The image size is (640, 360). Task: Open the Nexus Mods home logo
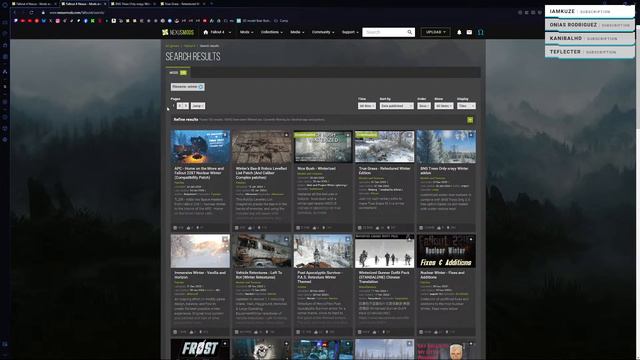point(178,32)
